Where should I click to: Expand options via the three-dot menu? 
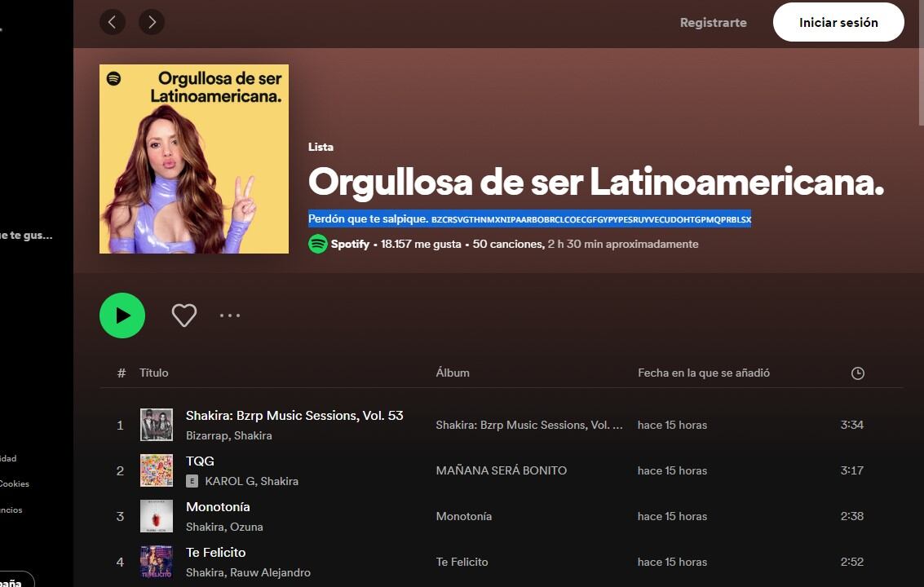230,316
